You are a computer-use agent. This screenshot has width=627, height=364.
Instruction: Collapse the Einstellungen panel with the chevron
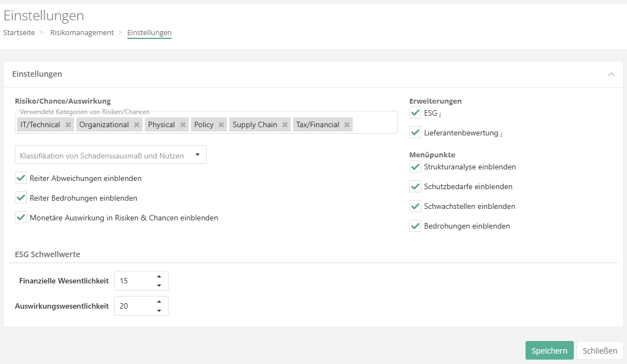point(611,74)
